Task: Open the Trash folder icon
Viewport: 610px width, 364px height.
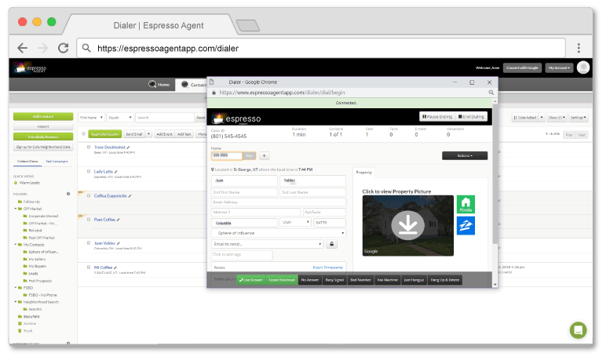Action: pyautogui.click(x=20, y=331)
